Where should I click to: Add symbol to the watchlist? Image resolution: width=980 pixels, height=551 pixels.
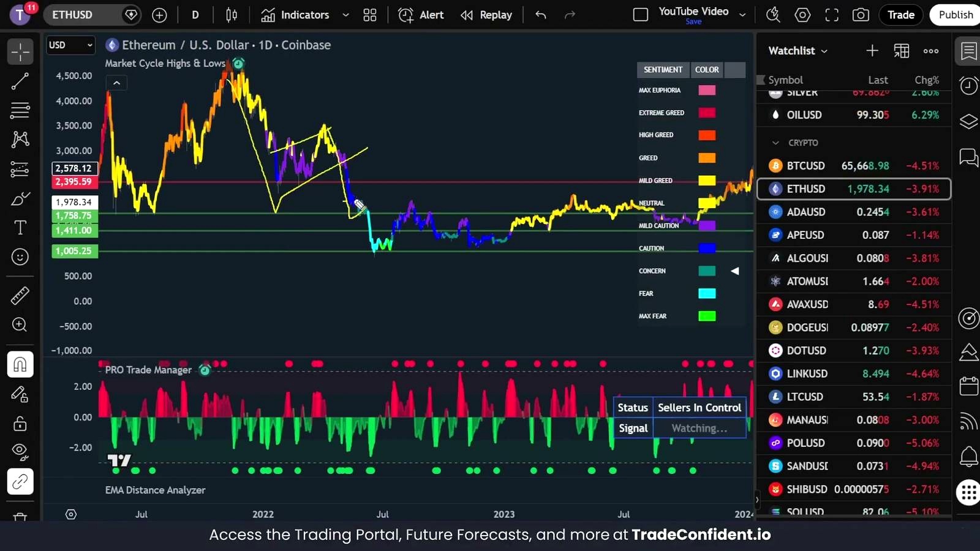(872, 51)
